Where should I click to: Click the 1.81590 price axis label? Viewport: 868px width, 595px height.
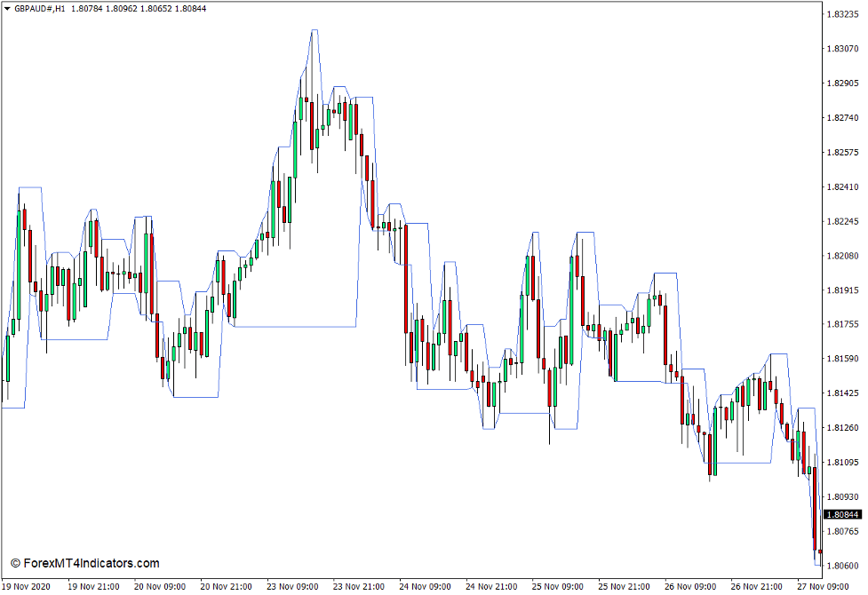843,359
